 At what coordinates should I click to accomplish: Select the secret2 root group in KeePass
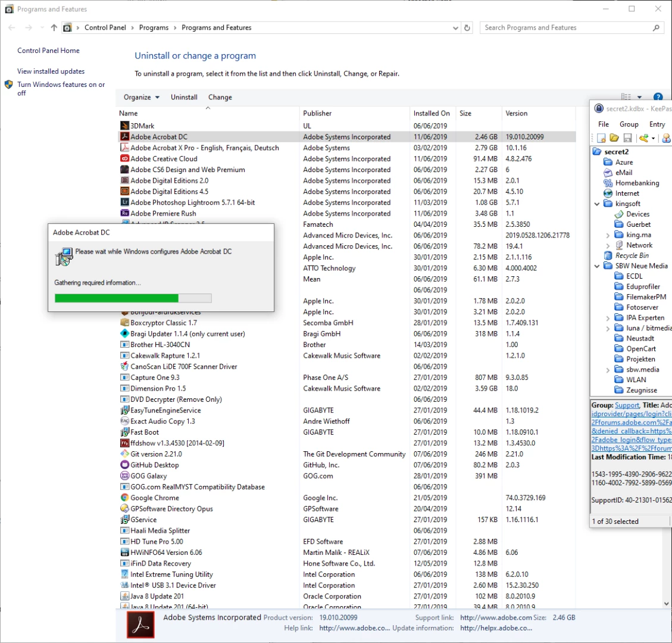tap(616, 152)
